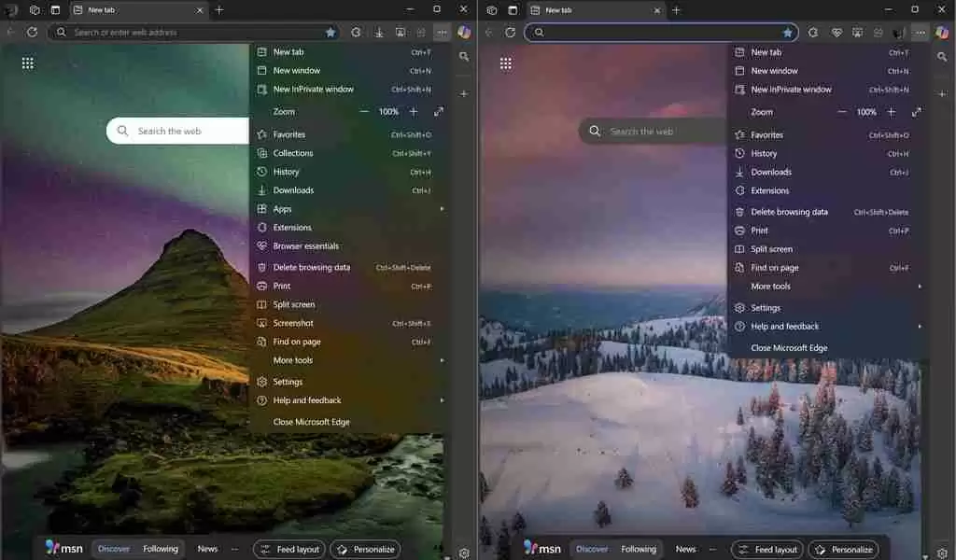Click the sidebar search icon in the right window
This screenshot has width=956, height=560.
point(942,57)
